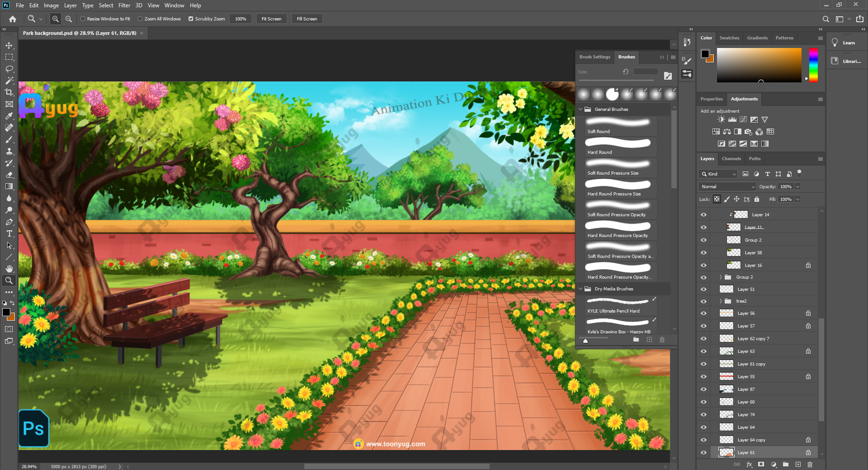Go to the Home screen icon
The width and height of the screenshot is (868, 470).
(12, 19)
